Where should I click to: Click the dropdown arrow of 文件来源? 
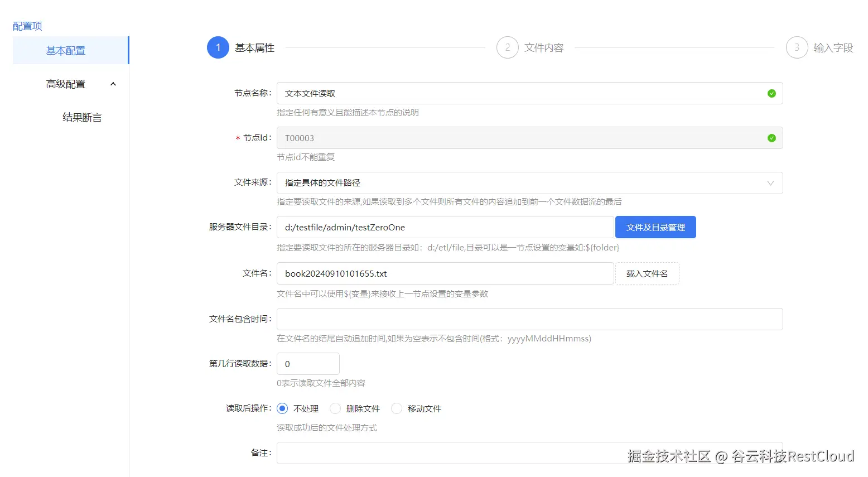coord(770,183)
